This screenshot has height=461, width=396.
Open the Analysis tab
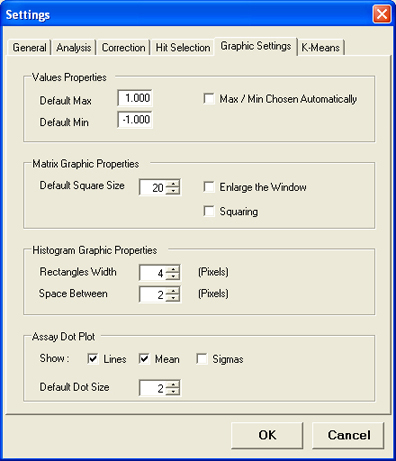(73, 48)
